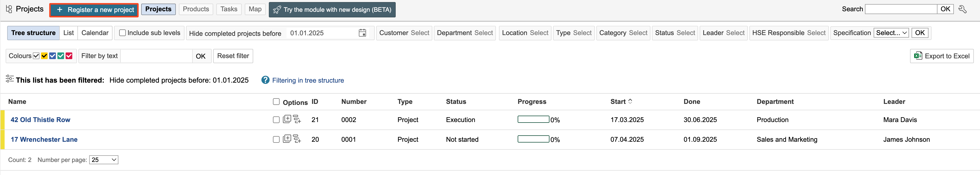
Task: Click the Excel icon in Export to Excel
Action: pos(918,56)
